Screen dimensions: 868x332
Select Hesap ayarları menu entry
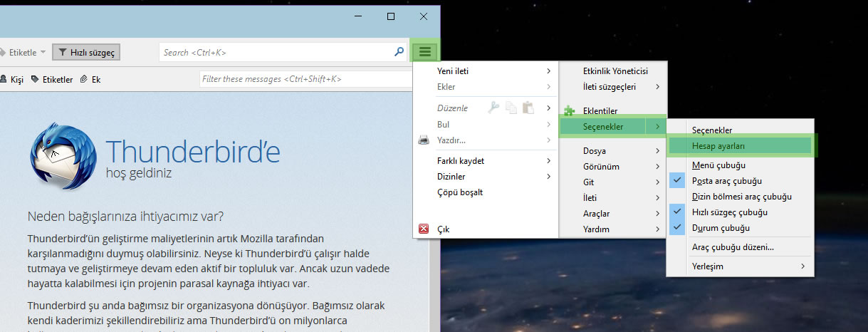tap(739, 145)
